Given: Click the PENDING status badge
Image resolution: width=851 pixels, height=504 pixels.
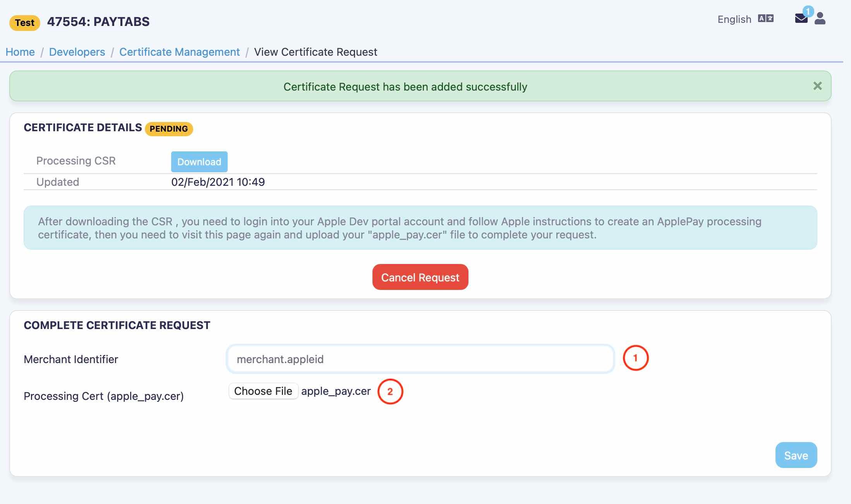Looking at the screenshot, I should [169, 129].
